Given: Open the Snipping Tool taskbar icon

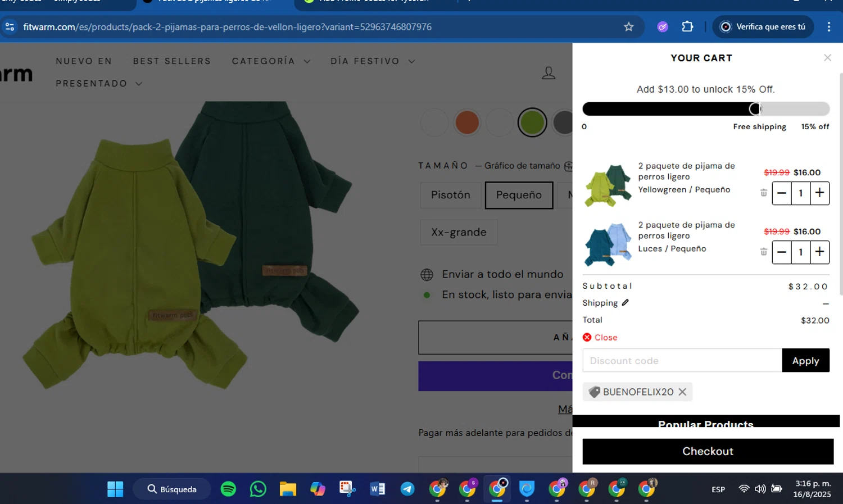Looking at the screenshot, I should point(347,489).
